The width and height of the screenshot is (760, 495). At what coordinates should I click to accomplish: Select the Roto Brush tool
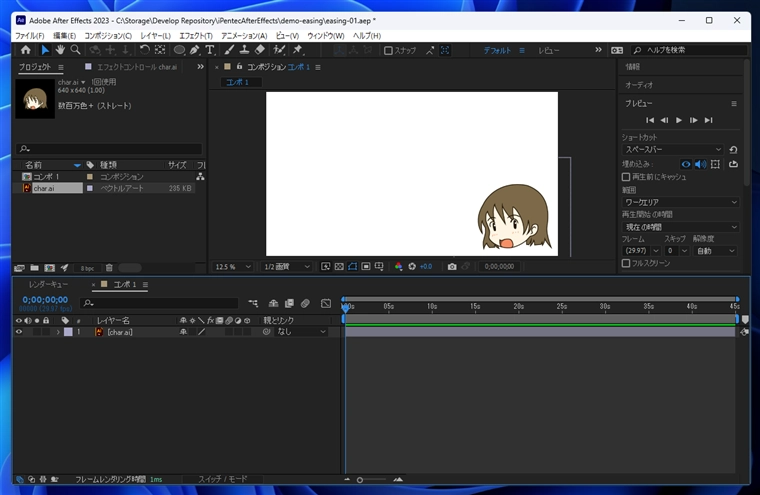tap(279, 50)
